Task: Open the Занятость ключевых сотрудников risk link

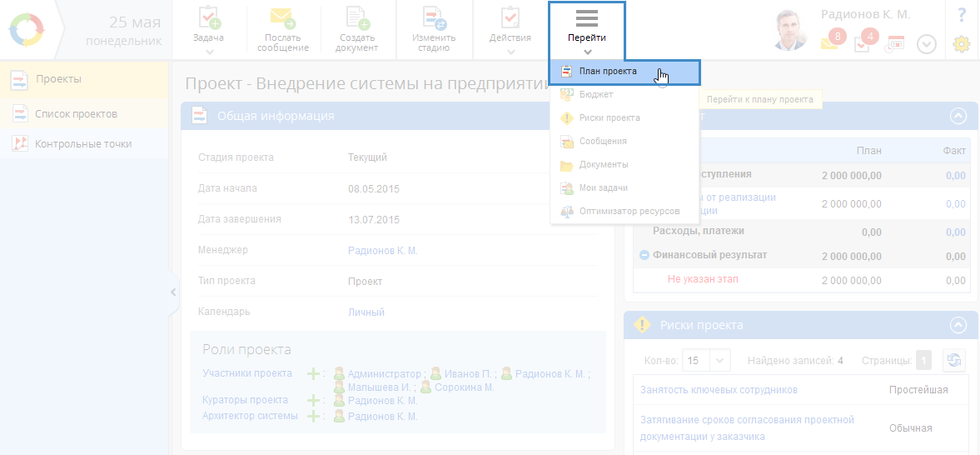Action: pyautogui.click(x=719, y=389)
